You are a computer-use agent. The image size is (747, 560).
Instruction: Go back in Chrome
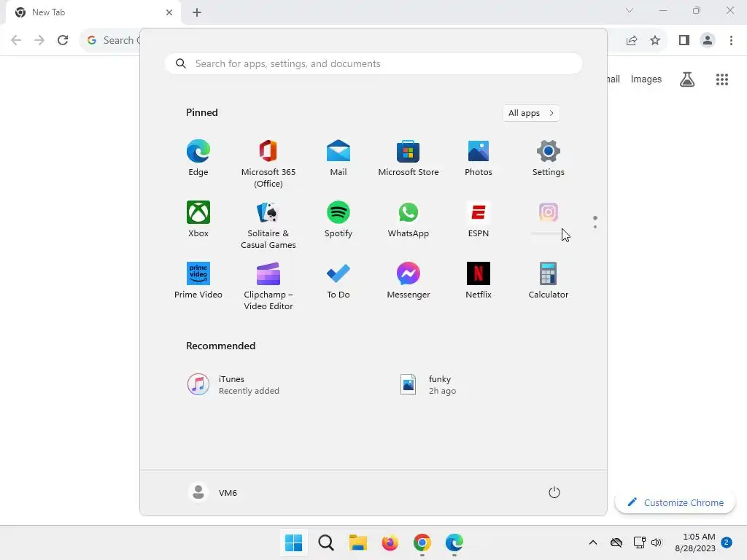[16, 40]
